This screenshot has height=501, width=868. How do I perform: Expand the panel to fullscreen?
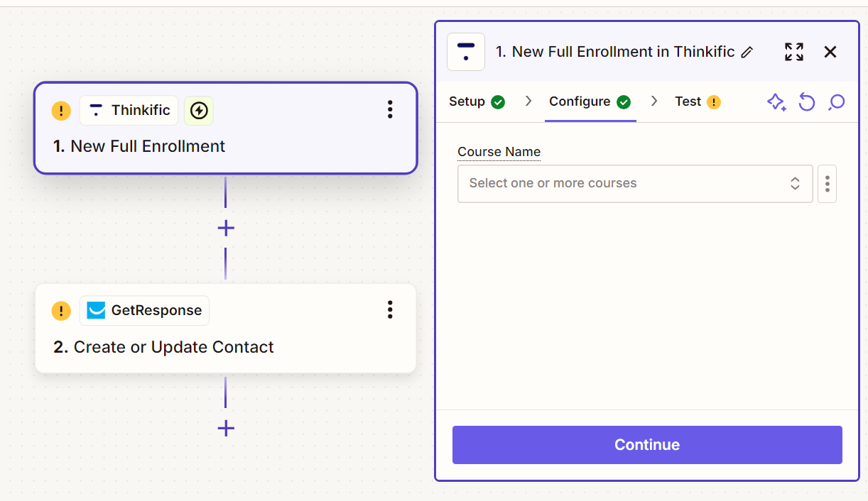793,52
